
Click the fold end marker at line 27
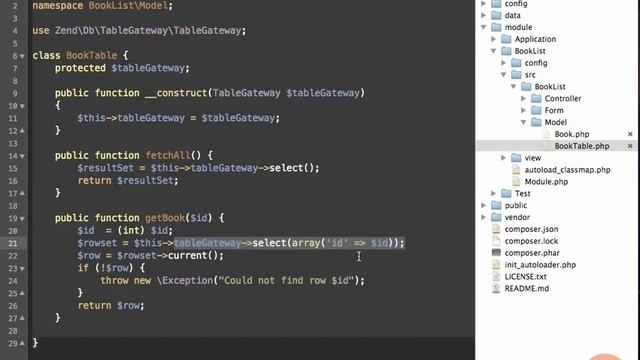pos(22,318)
